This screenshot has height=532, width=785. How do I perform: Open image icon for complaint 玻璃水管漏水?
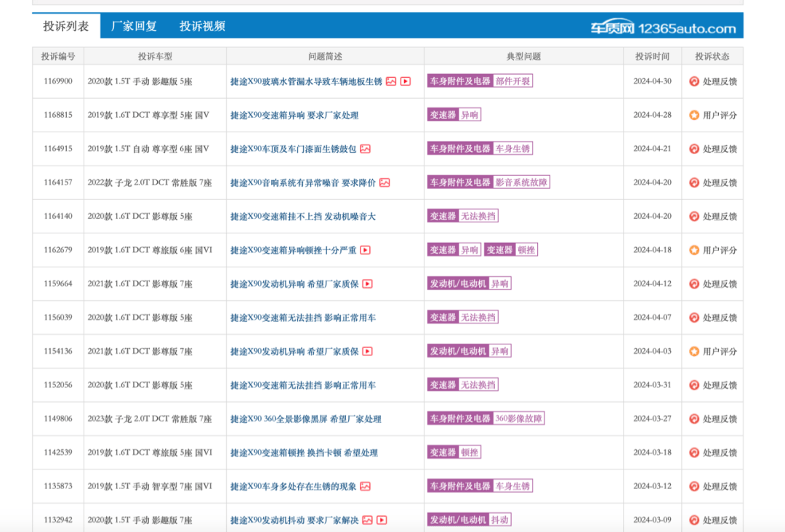pyautogui.click(x=391, y=81)
